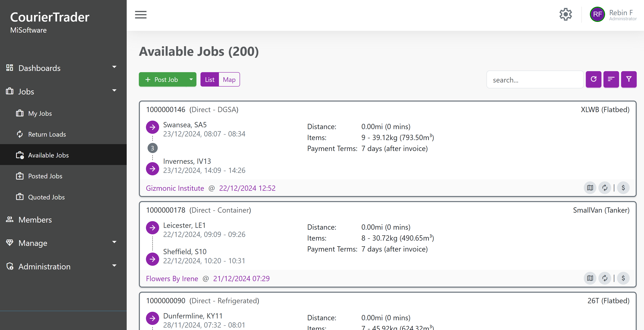Click the 3 stops badge on Swansea job
This screenshot has height=330, width=644.
point(152,148)
